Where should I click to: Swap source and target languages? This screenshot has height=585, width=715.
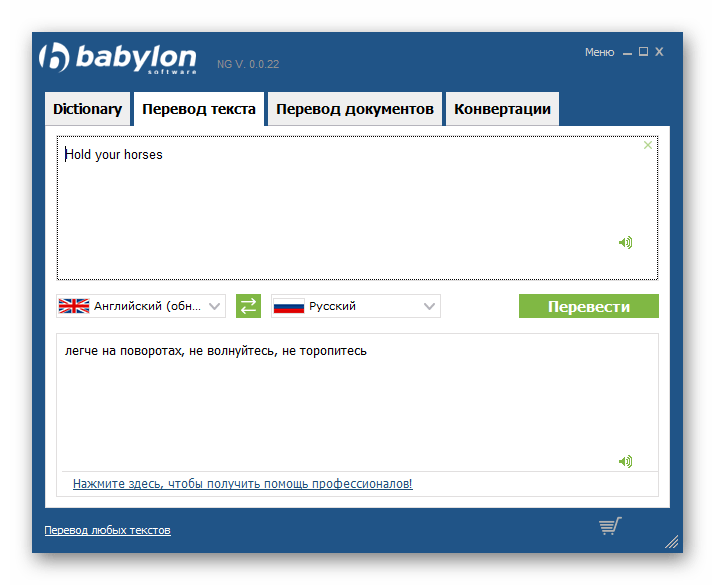(248, 306)
